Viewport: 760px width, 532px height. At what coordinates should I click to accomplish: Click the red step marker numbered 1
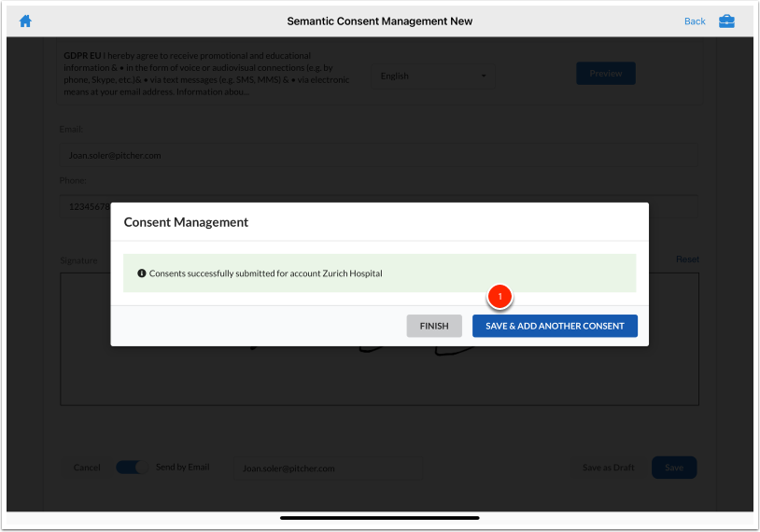pos(500,297)
